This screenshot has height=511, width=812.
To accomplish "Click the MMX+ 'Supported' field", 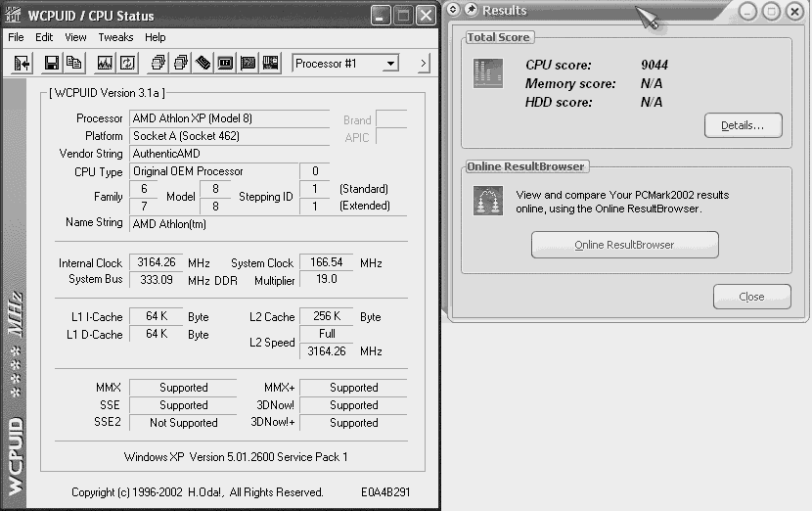I will click(x=354, y=388).
